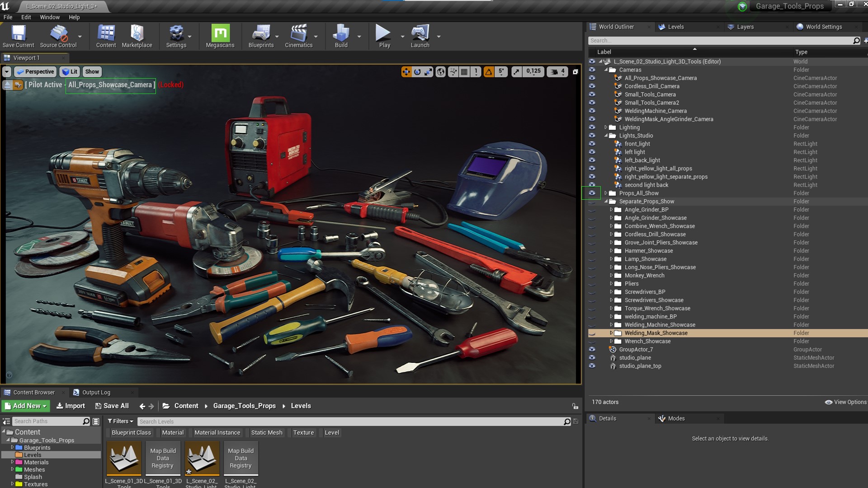This screenshot has height=488, width=868.
Task: Hide the front_light actor via eye icon
Action: 592,144
